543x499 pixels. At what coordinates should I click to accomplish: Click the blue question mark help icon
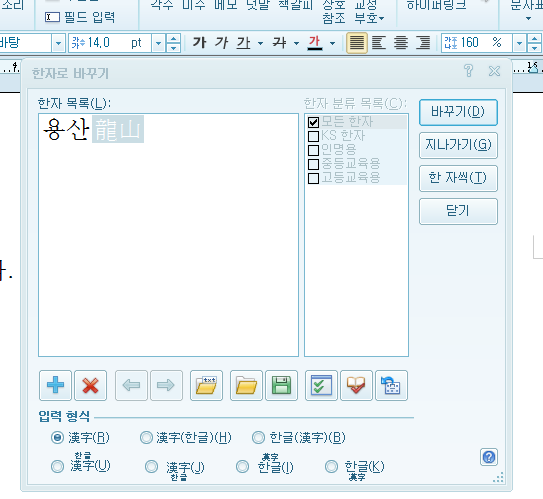[489, 457]
